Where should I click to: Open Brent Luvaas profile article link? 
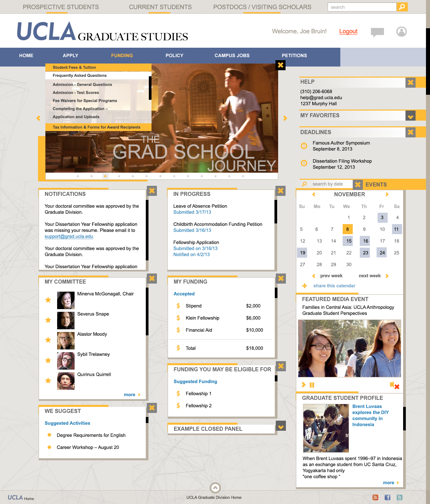click(x=371, y=415)
